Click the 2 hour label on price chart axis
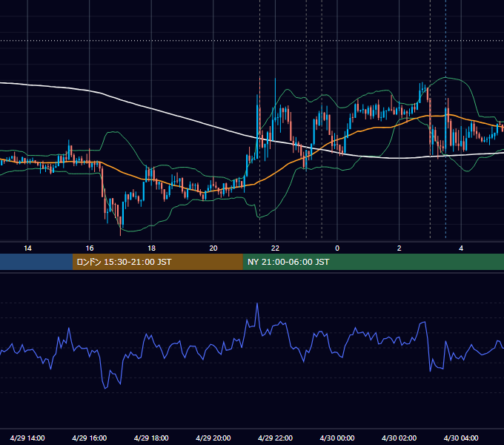Screen dimensions: 504x445 pyautogui.click(x=399, y=248)
